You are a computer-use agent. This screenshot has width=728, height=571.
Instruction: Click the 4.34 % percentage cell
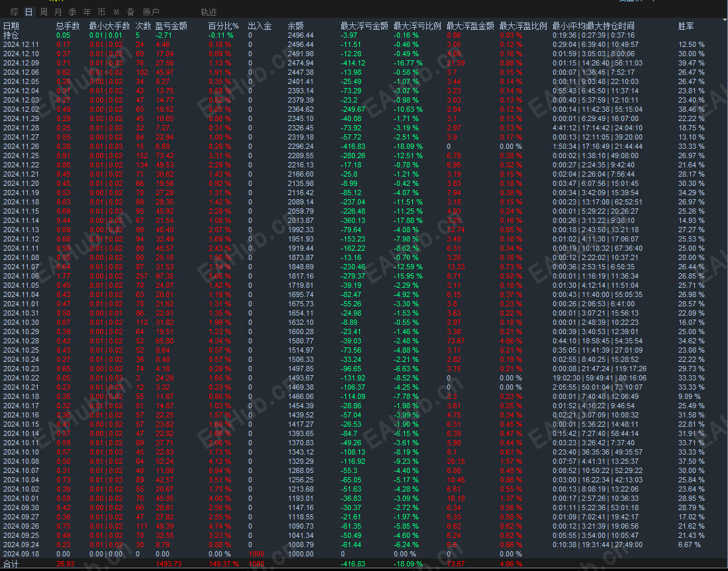(220, 341)
